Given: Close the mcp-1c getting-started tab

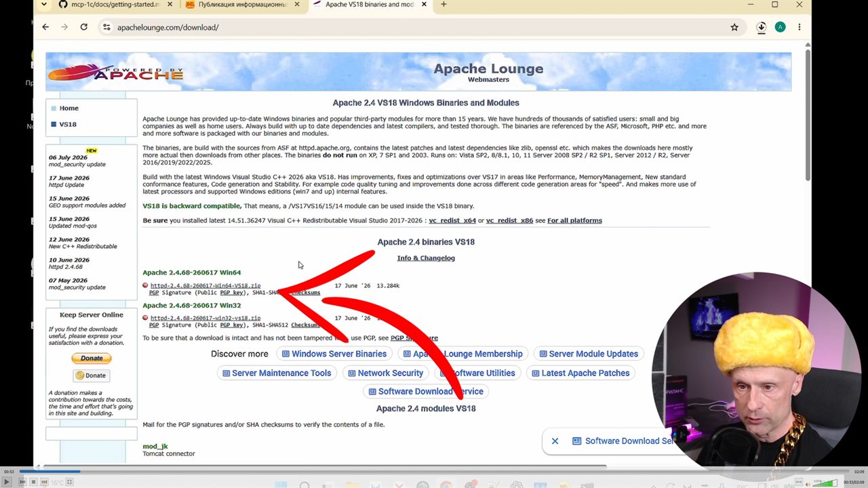Looking at the screenshot, I should pyautogui.click(x=169, y=5).
